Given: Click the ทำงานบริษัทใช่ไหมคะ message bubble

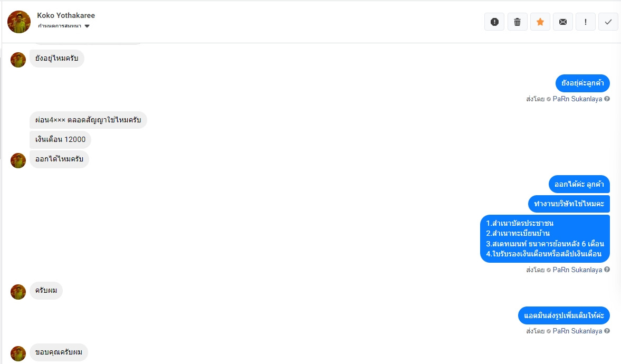Looking at the screenshot, I should pyautogui.click(x=569, y=204).
